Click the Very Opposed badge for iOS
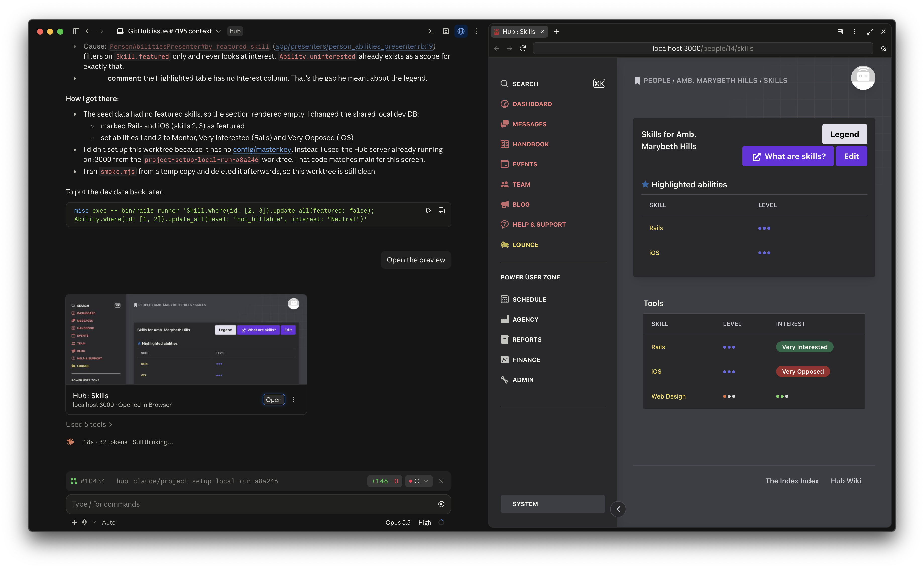 (803, 371)
